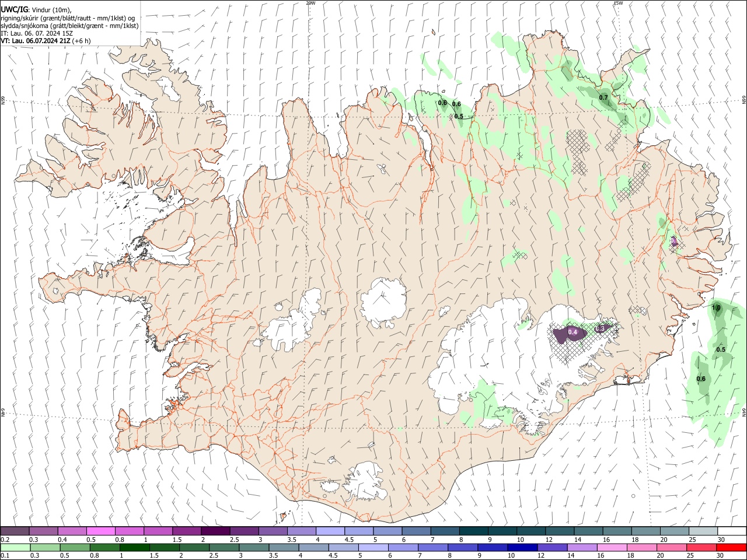
Task: Click the '4.5' label in top legend row
Action: point(349,540)
